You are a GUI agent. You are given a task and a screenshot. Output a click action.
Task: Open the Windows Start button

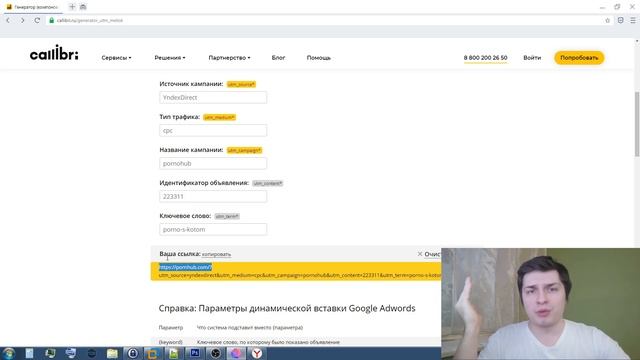[x=8, y=353]
